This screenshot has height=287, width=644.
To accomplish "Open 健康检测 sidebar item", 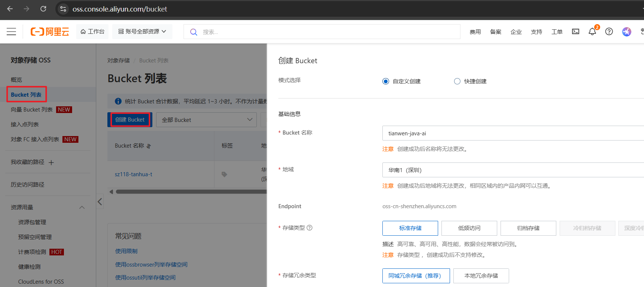I will pyautogui.click(x=29, y=267).
